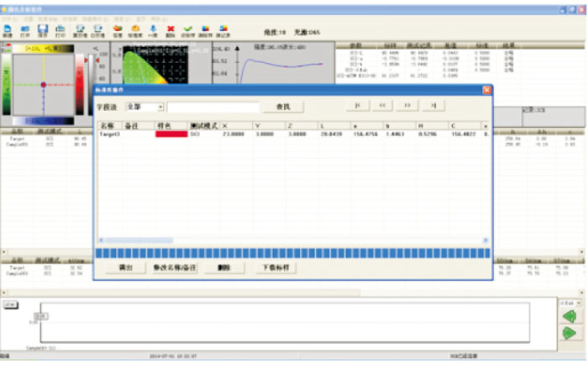Click the SCI test mode cell of Target3
Image resolution: width=588 pixels, height=368 pixels.
point(195,134)
